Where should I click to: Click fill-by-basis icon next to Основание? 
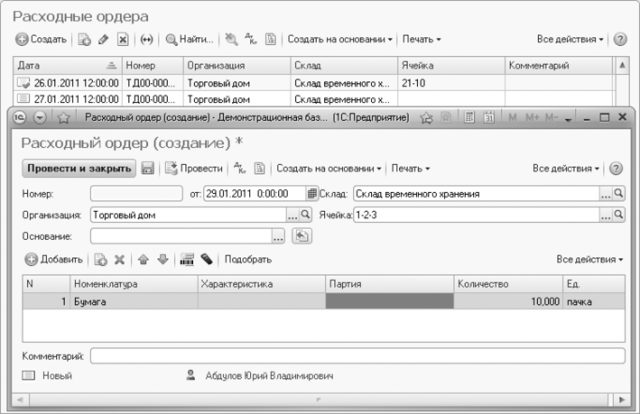tap(302, 236)
